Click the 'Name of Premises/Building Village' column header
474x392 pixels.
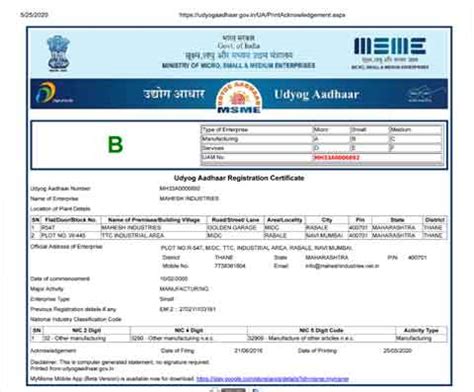pos(154,220)
